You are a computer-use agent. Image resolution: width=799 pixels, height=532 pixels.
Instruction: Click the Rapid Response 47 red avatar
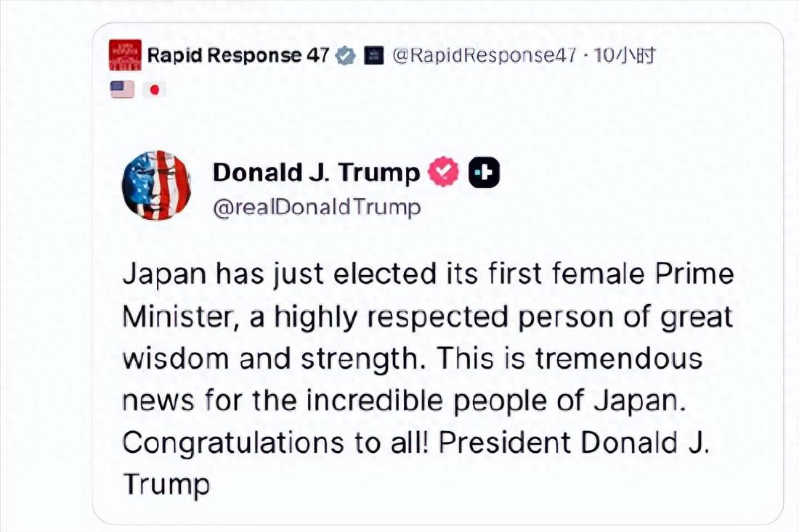(x=125, y=55)
